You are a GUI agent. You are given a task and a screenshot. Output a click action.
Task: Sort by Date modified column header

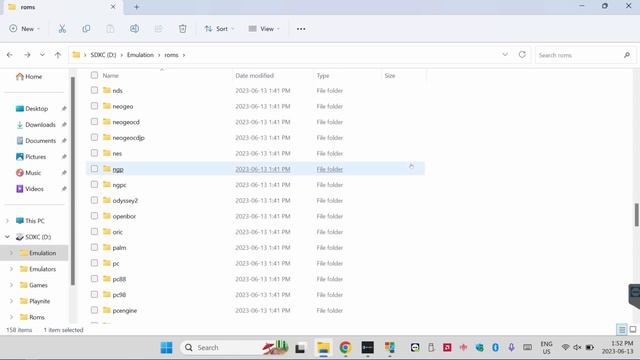254,76
